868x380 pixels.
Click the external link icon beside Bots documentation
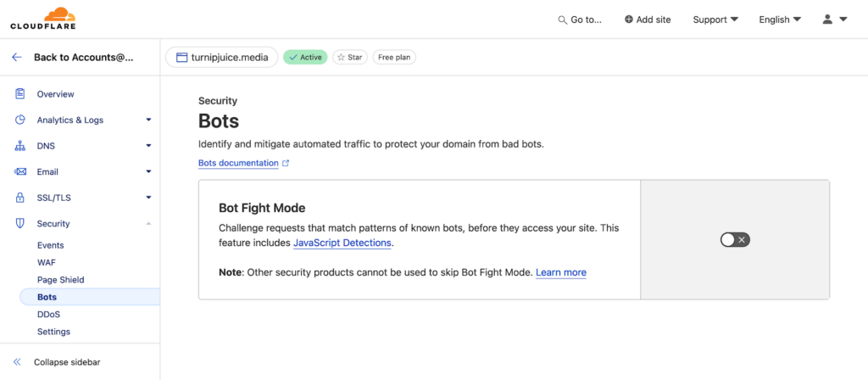point(286,164)
